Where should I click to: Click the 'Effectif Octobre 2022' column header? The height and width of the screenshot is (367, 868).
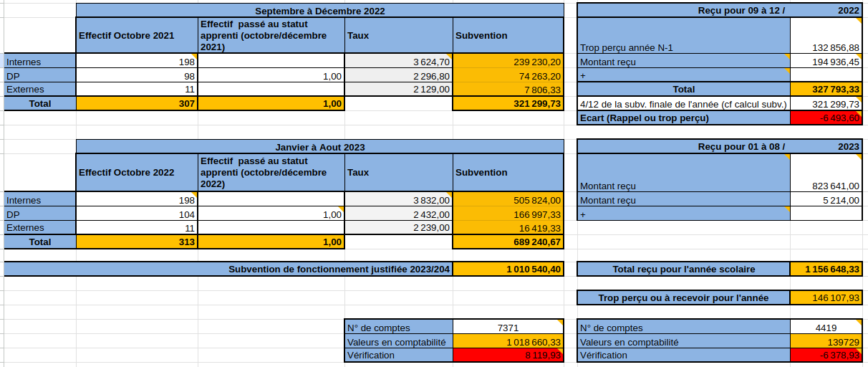[137, 172]
